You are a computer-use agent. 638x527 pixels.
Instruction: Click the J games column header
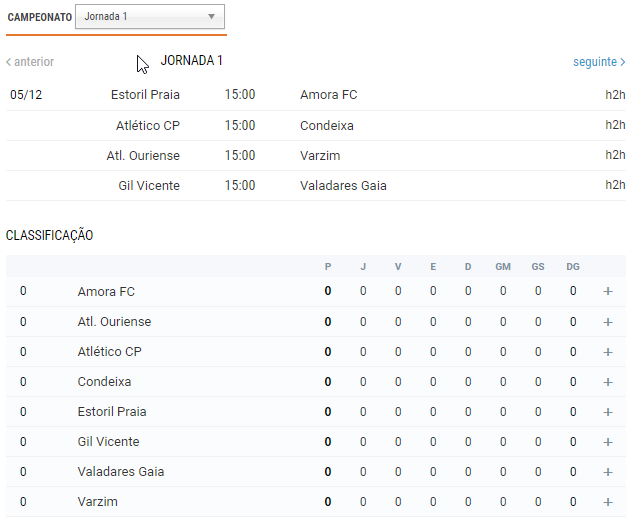tap(363, 267)
